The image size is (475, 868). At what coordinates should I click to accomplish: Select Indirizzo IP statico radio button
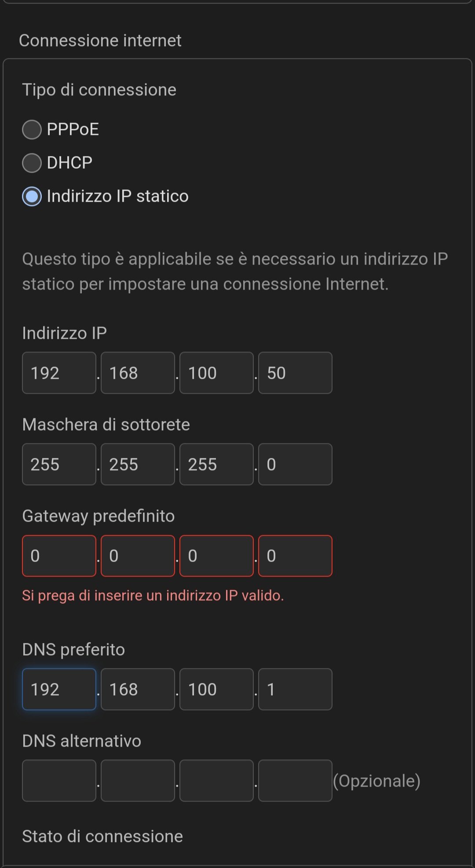pyautogui.click(x=32, y=196)
